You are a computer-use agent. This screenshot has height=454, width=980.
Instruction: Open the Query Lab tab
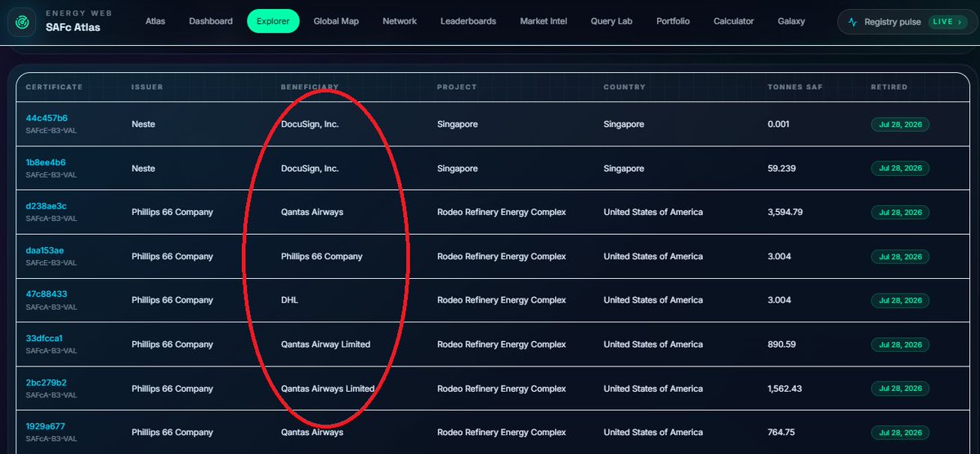[611, 21]
